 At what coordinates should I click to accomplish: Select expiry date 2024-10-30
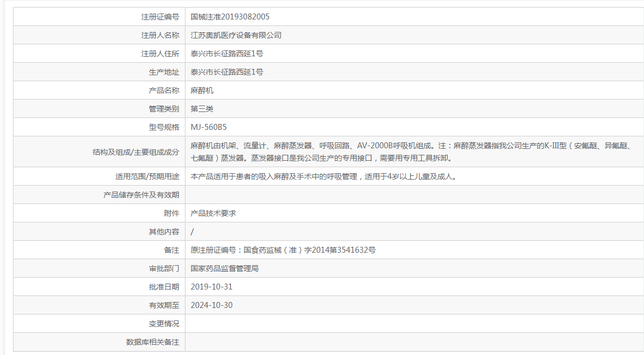click(x=211, y=305)
